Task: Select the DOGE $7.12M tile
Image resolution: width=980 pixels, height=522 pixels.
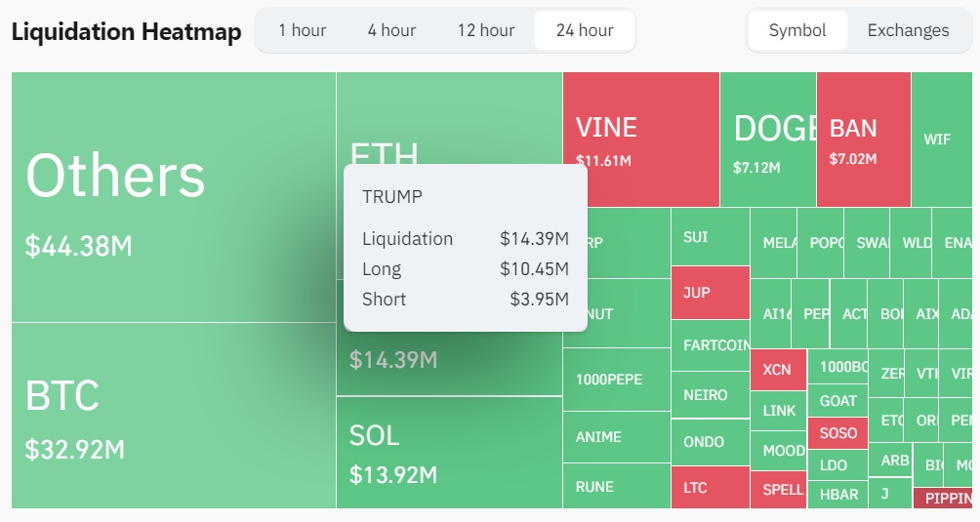Action: 767,140
